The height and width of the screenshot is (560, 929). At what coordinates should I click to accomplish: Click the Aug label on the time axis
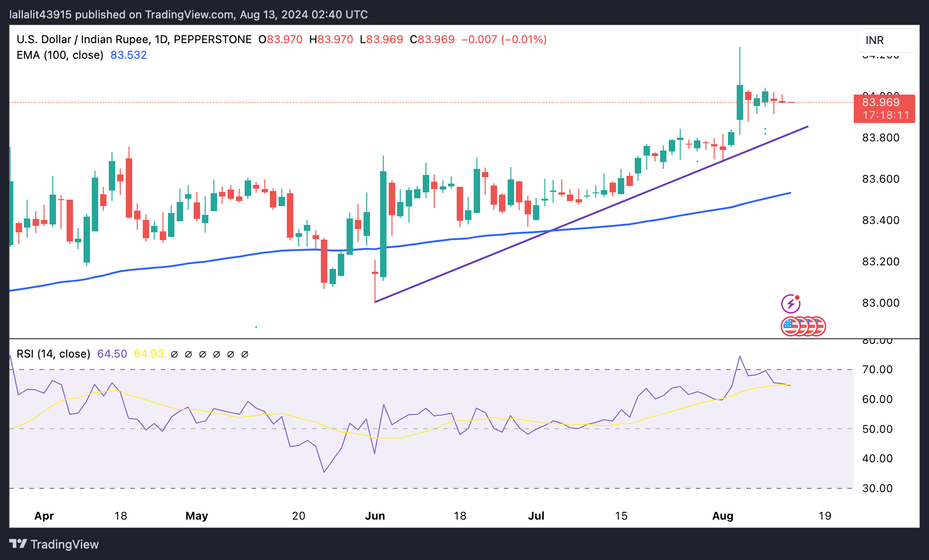[722, 516]
